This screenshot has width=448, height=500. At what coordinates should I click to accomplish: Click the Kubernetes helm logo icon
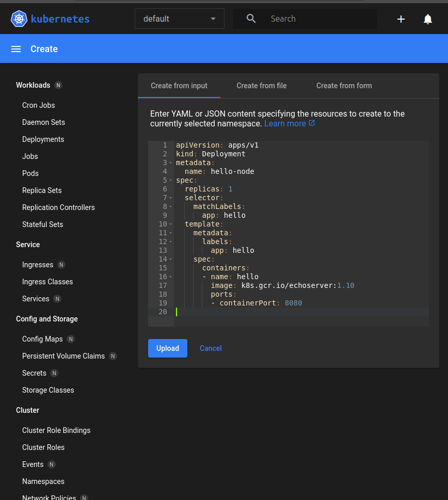tap(19, 19)
